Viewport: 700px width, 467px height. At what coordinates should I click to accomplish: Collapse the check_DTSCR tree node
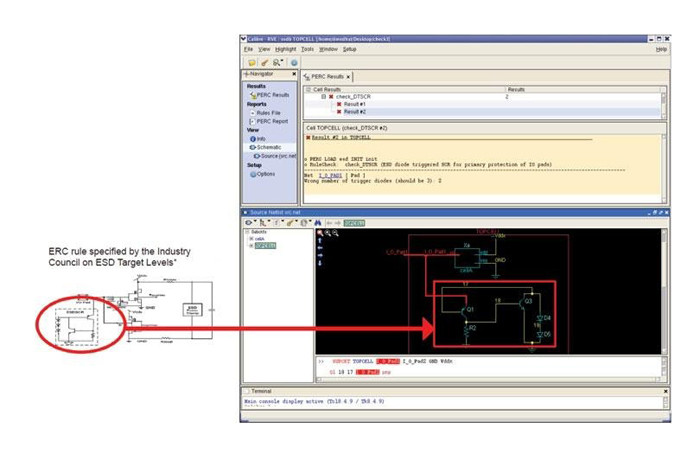click(x=323, y=97)
